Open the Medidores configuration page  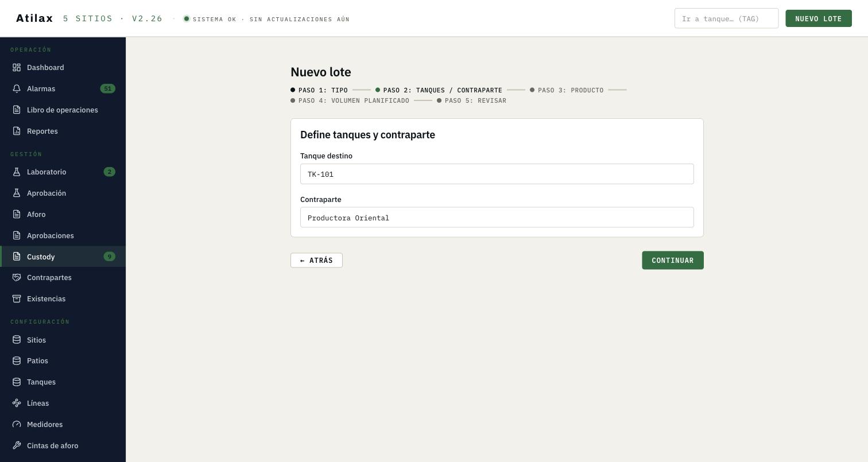63,425
